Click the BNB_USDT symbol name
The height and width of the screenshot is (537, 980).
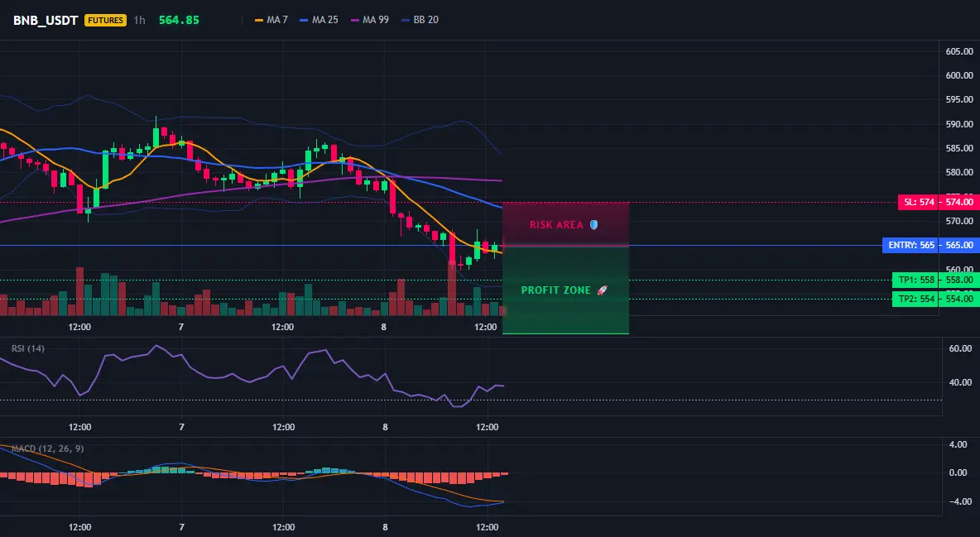tap(46, 20)
